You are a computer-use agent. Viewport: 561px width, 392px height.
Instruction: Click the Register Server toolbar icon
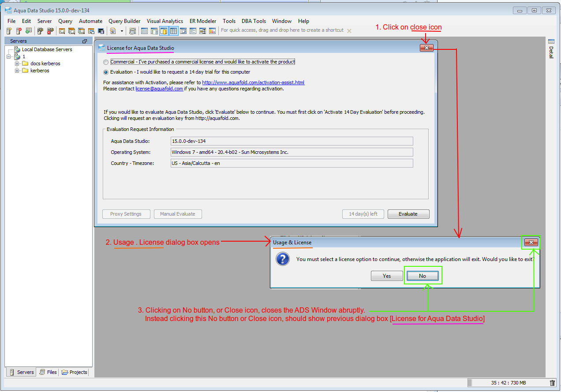click(x=9, y=31)
